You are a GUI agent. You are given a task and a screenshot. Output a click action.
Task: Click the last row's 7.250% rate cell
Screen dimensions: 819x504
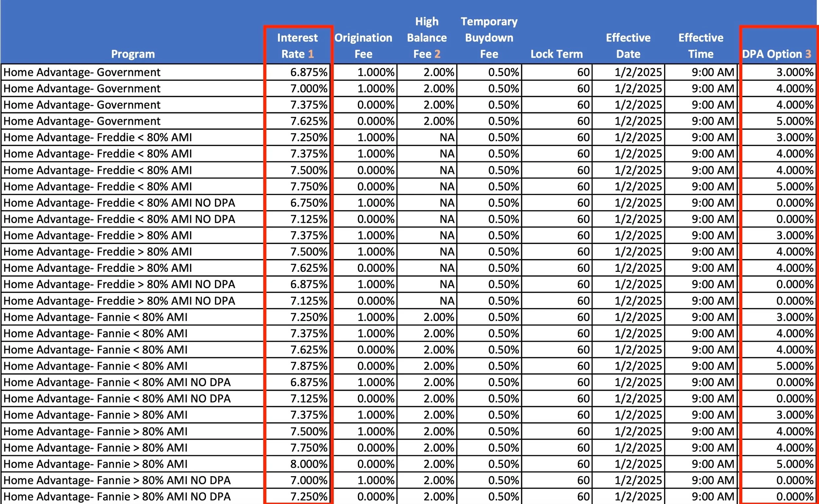[309, 496]
